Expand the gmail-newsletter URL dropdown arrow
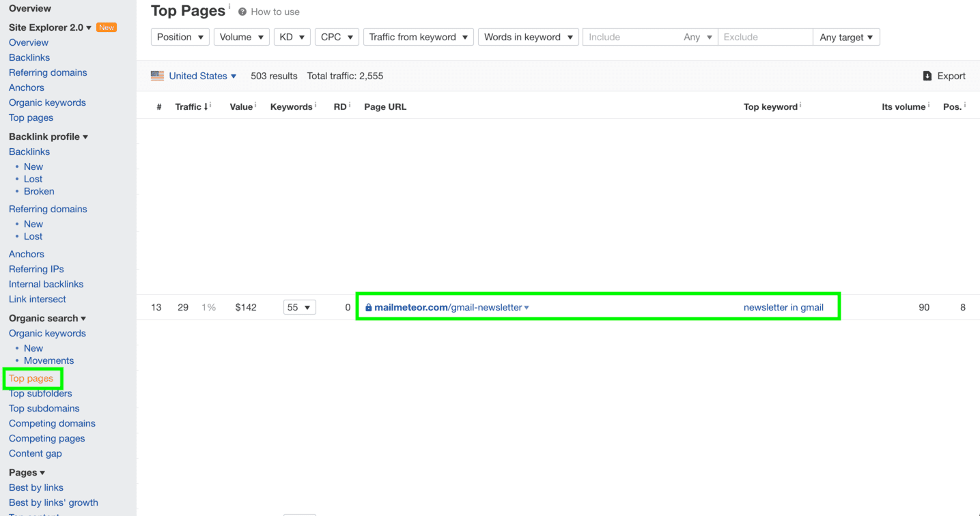 [527, 308]
